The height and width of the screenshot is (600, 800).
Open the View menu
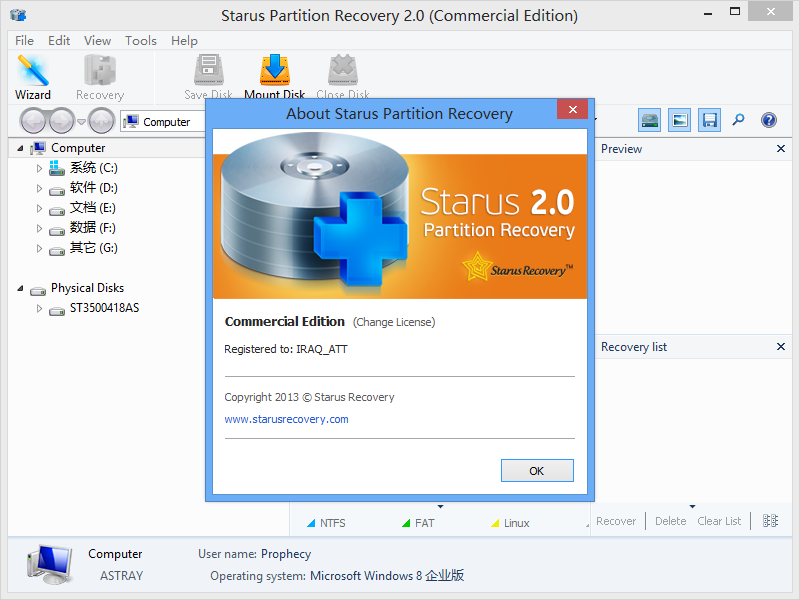pyautogui.click(x=97, y=40)
